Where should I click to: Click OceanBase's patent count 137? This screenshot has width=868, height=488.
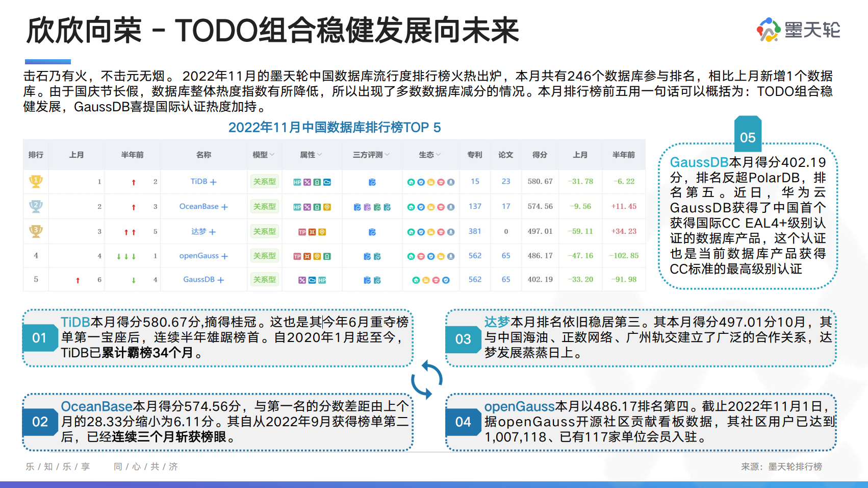tap(475, 206)
